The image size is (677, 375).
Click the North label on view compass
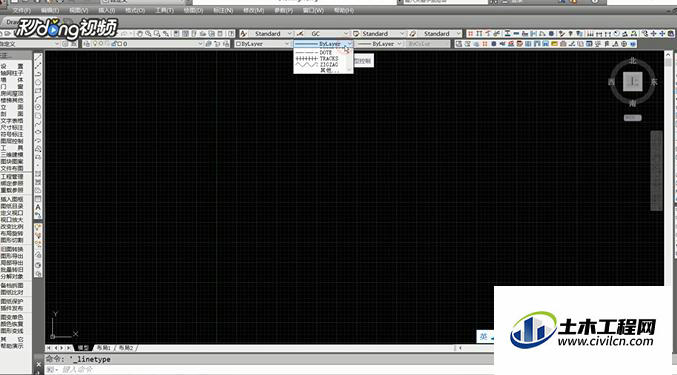pyautogui.click(x=633, y=60)
